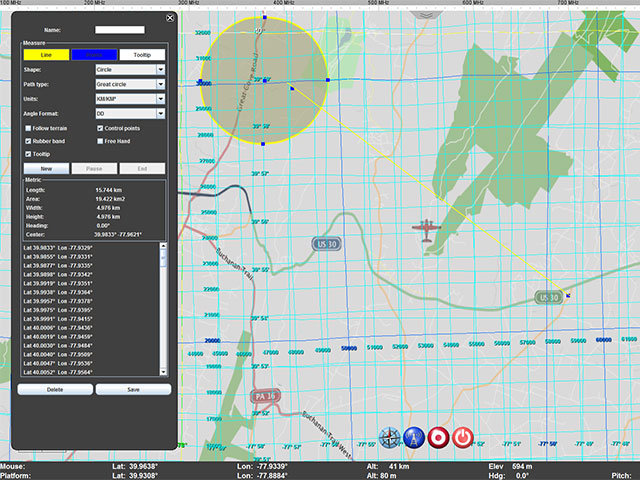This screenshot has height=480, width=640.
Task: Click the compass rose icon
Action: 389,438
